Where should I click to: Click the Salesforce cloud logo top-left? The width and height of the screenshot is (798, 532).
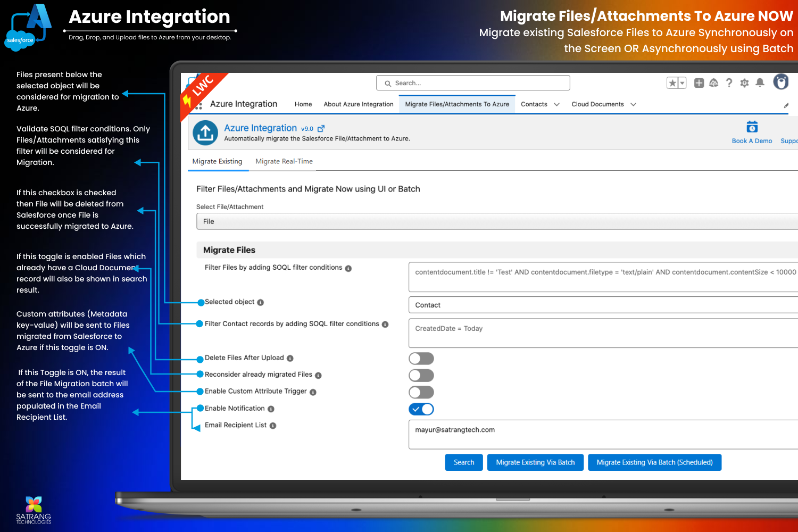[20, 40]
